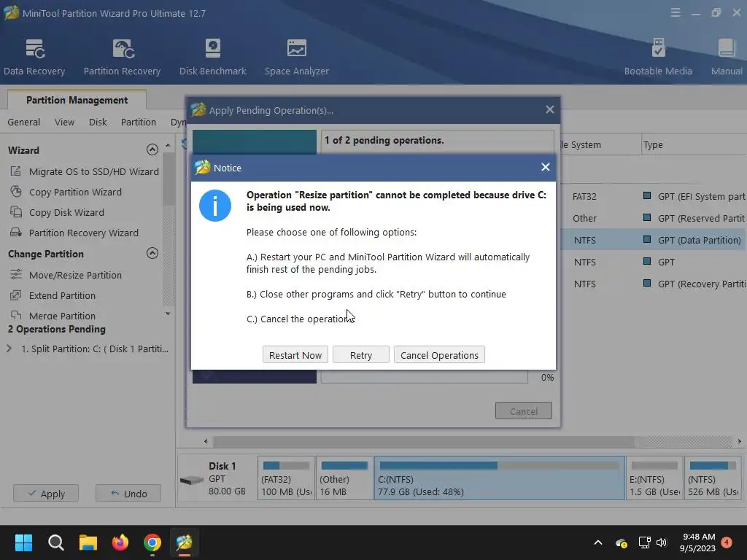The width and height of the screenshot is (747, 560).
Task: Click Restart Now in the Notice dialog
Action: tap(295, 355)
